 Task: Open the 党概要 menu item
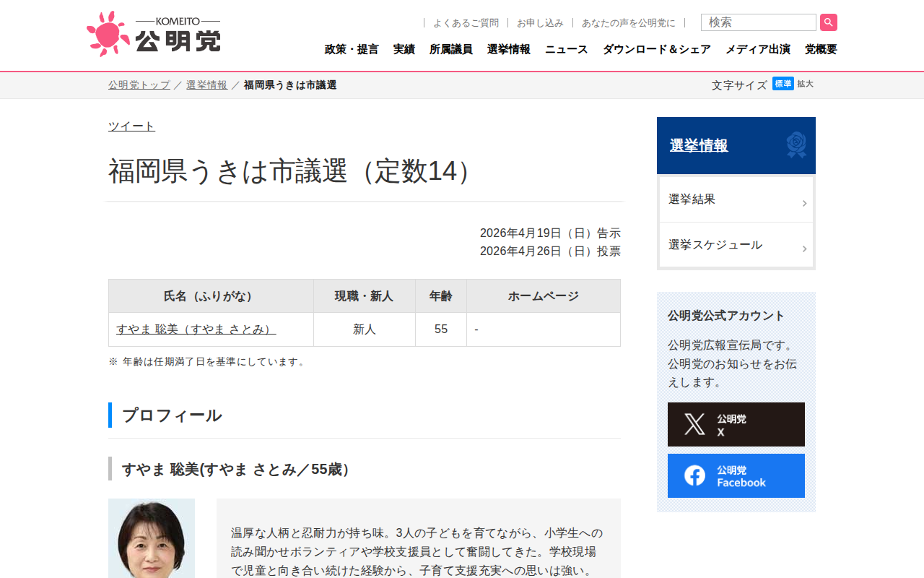click(821, 49)
